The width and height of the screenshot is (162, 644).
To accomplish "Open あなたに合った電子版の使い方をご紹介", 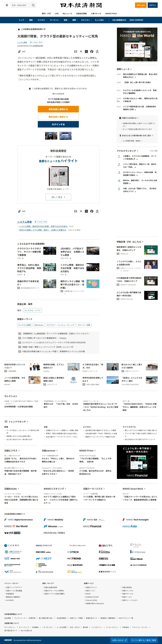I will (x=136, y=136).
